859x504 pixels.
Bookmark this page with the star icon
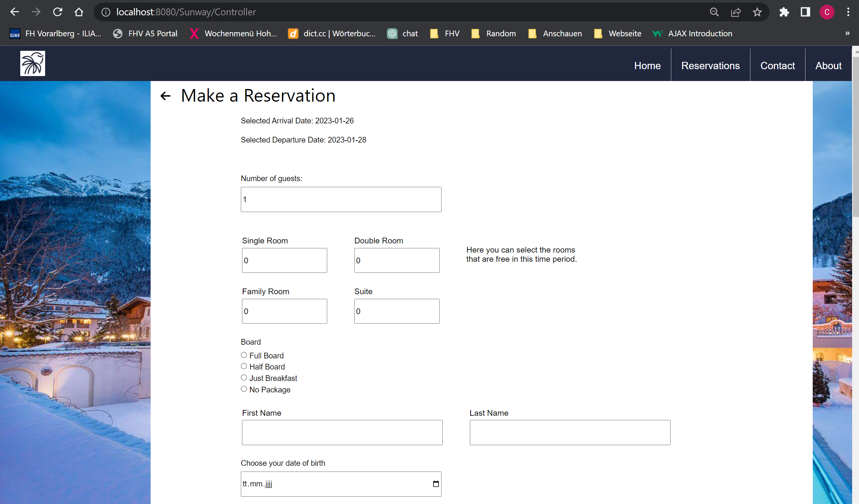click(757, 12)
